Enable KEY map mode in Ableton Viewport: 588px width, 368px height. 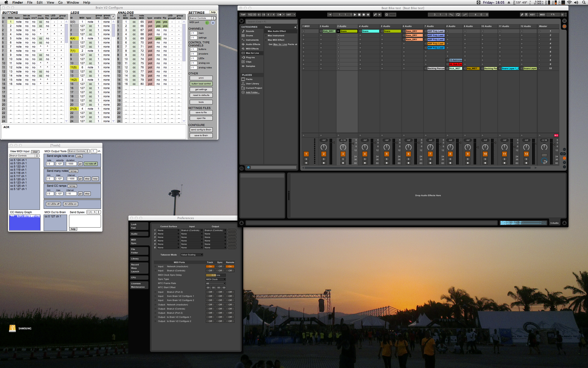pos(532,14)
